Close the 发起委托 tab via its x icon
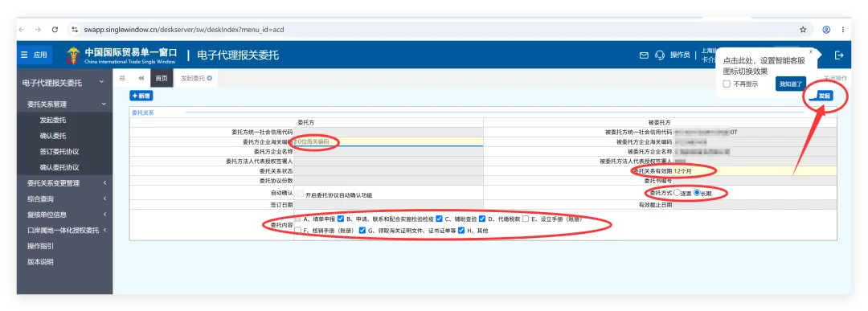This screenshot has width=868, height=311. coord(210,78)
